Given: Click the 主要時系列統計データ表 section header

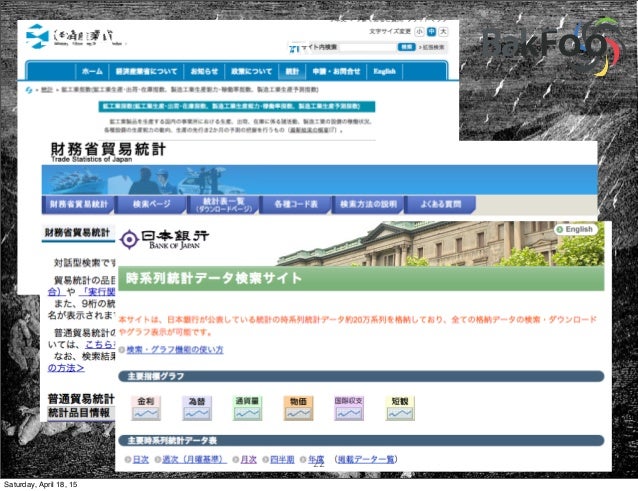Looking at the screenshot, I should 361,441.
